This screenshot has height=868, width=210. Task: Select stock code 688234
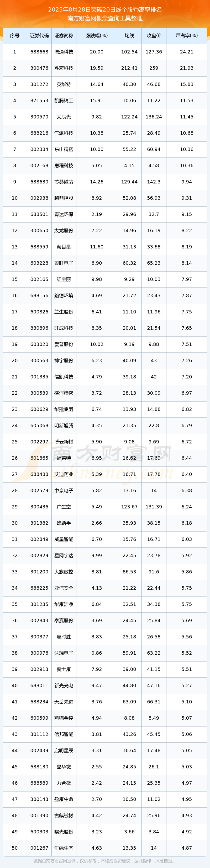(39, 702)
